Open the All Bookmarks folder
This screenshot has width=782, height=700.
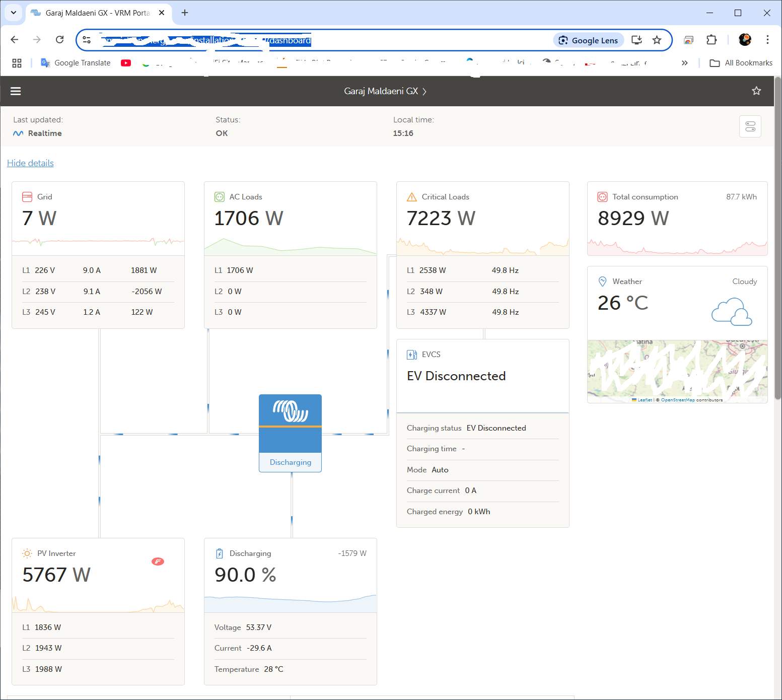pos(741,63)
